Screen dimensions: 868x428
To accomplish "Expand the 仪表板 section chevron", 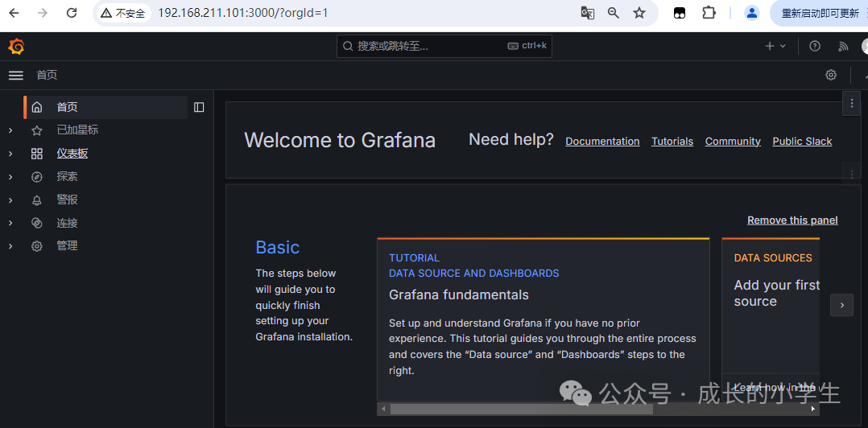I will click(x=10, y=154).
